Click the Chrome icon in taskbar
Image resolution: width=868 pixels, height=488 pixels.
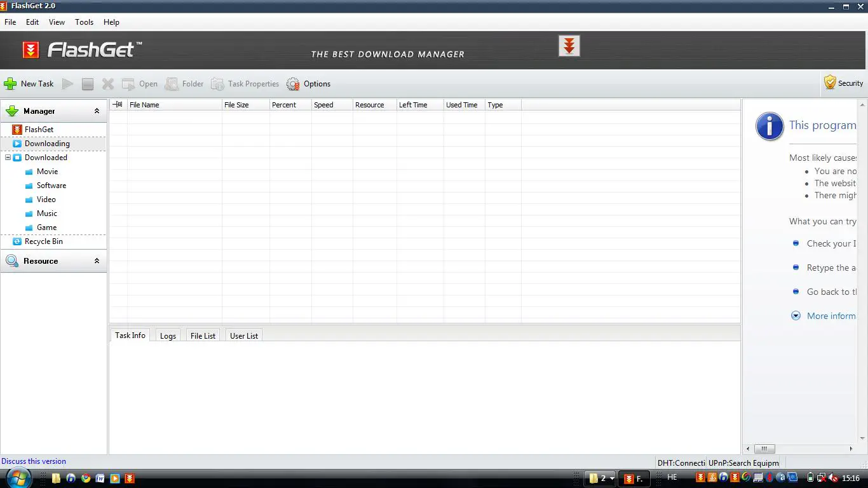point(86,478)
